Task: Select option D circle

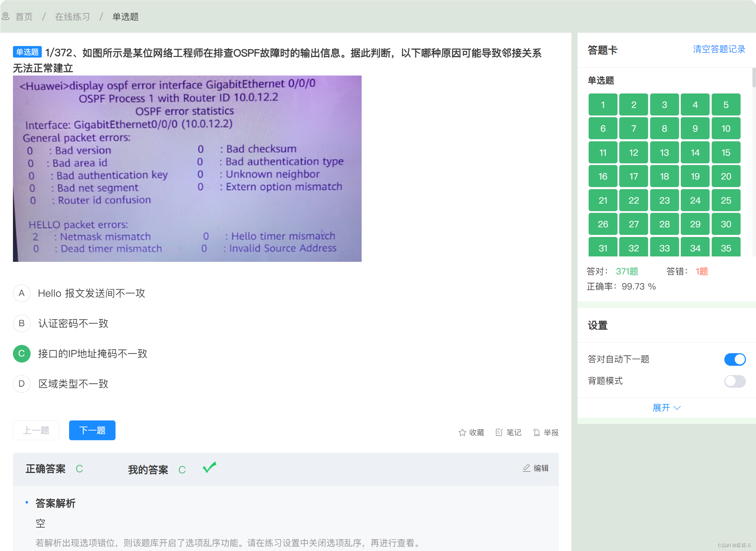Action: (22, 384)
